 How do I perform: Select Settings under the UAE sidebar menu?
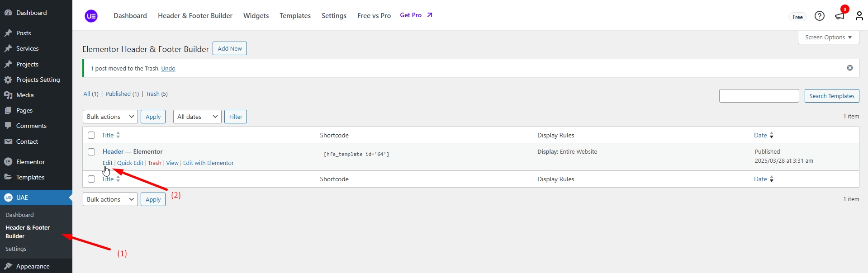(16, 249)
